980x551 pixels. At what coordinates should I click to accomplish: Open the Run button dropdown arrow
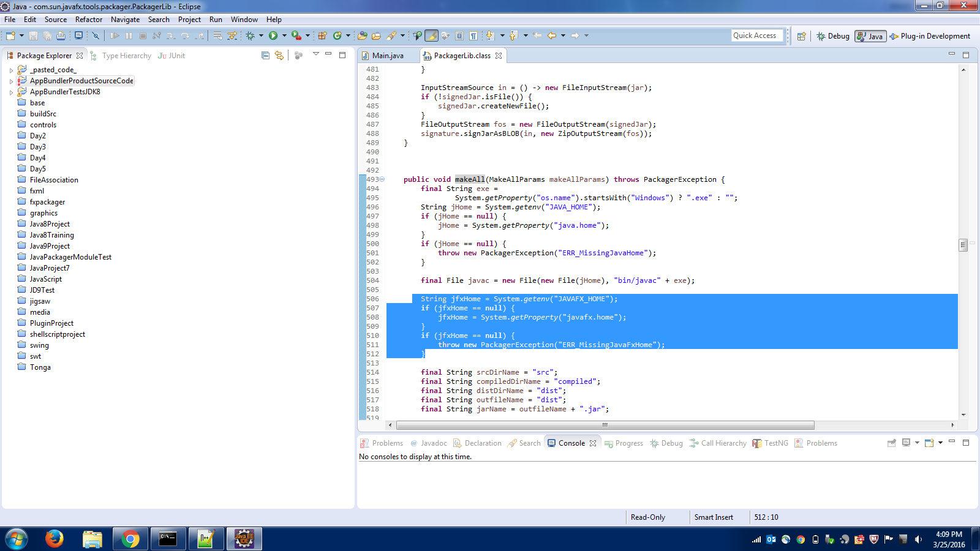tap(284, 36)
